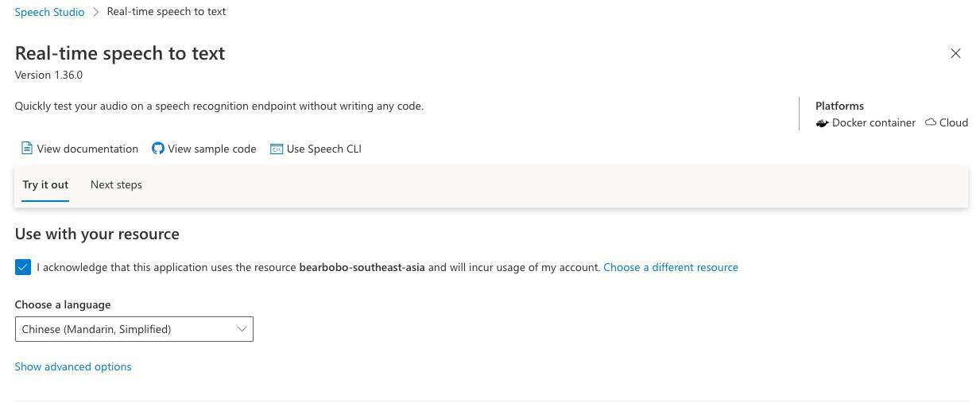The height and width of the screenshot is (403, 980).
Task: Click the document icon beside View documentation
Action: pyautogui.click(x=27, y=149)
